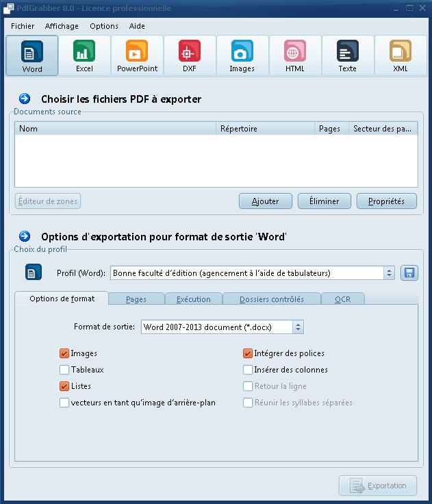Switch to the Pages tab
Screen dimensions: 432x504
136,299
